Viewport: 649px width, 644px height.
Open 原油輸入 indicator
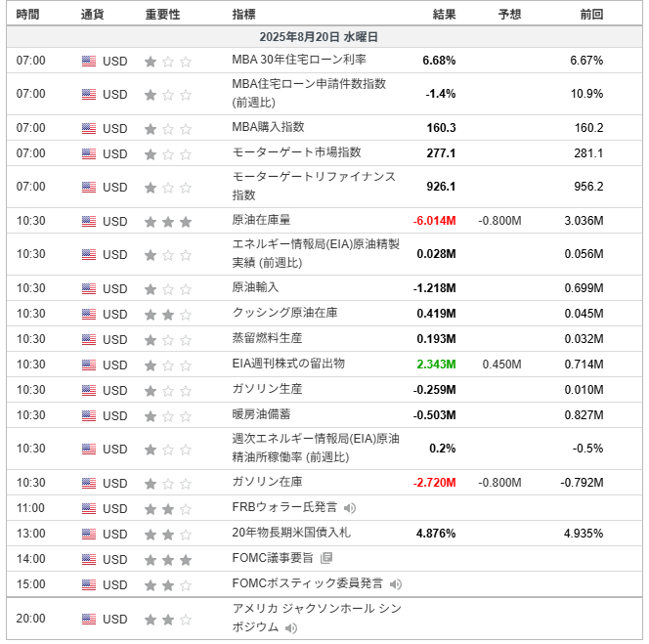coord(255,287)
